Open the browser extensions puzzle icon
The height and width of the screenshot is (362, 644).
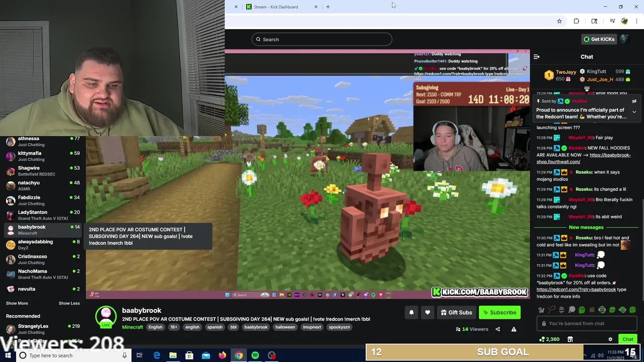pyautogui.click(x=576, y=21)
